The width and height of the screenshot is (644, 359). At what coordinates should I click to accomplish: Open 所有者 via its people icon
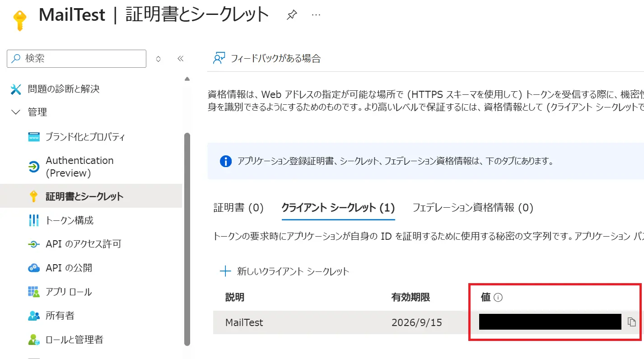click(x=33, y=316)
